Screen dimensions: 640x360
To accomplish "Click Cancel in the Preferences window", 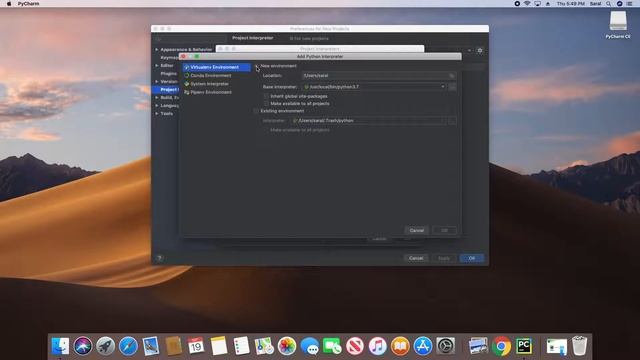I will pyautogui.click(x=416, y=258).
